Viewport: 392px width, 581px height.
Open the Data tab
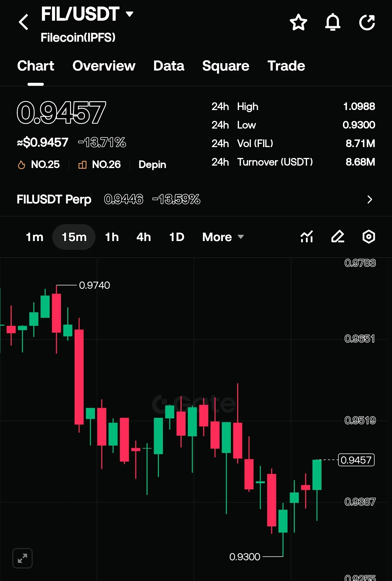(x=169, y=66)
